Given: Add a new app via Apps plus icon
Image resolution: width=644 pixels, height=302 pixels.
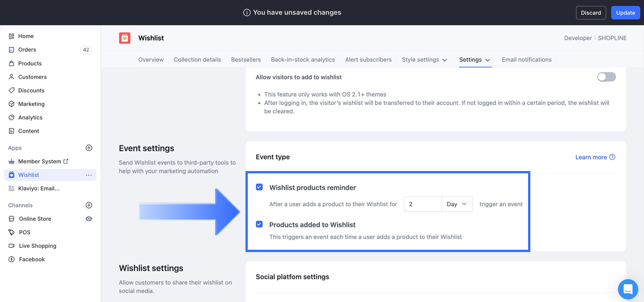Looking at the screenshot, I should coord(89,148).
